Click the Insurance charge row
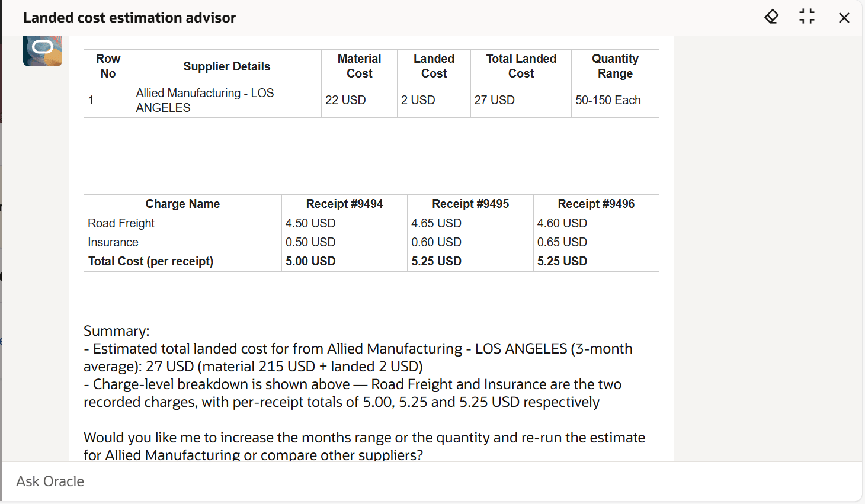 tap(113, 242)
